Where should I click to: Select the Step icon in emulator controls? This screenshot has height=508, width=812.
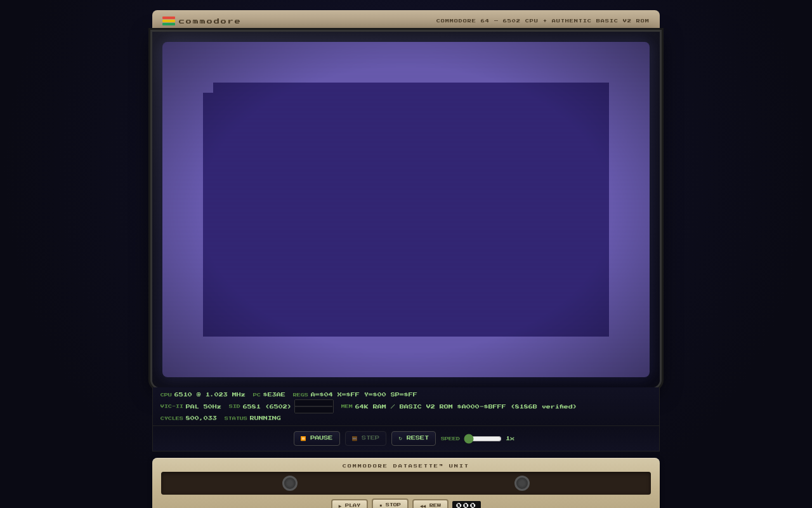354,438
